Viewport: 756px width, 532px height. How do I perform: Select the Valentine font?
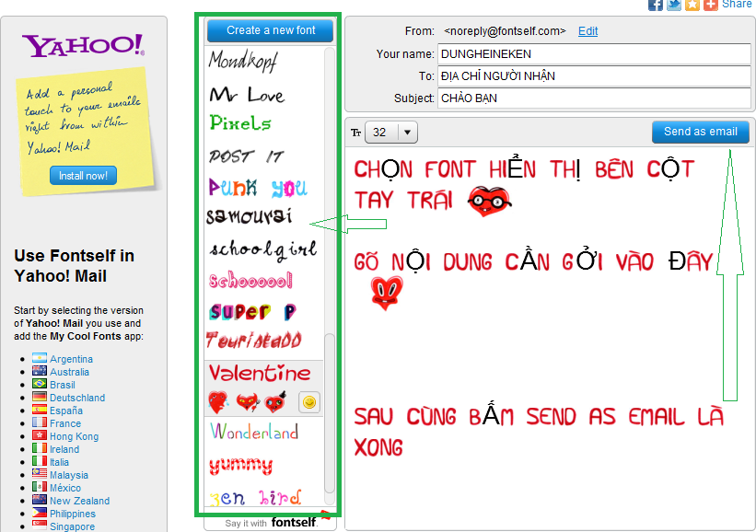pyautogui.click(x=260, y=373)
